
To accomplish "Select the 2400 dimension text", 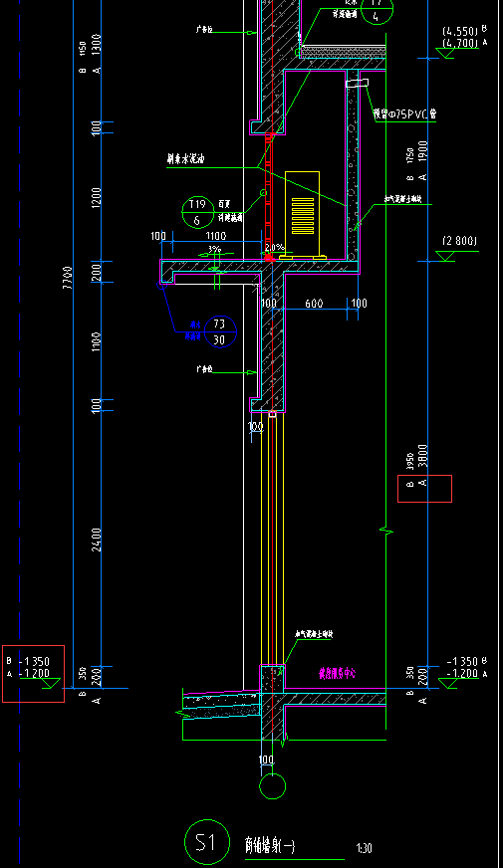I will (97, 540).
